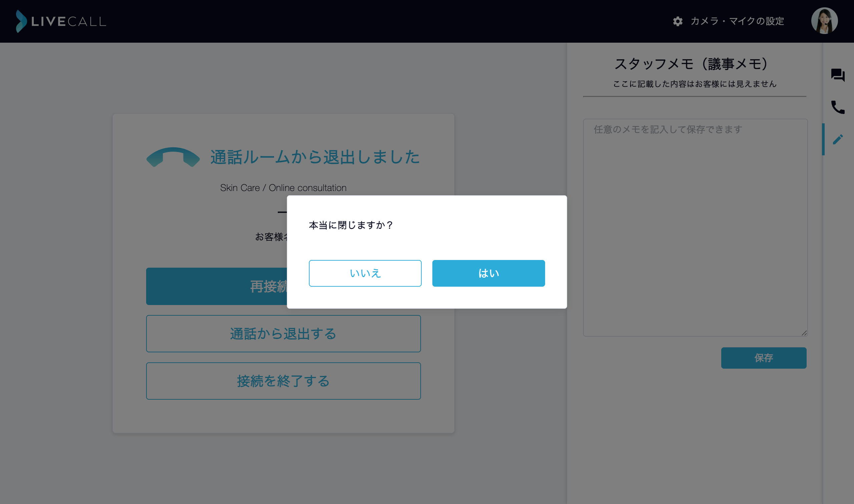Click Skin Care / Online consultation text
Screen dimensions: 854x504
(283, 187)
